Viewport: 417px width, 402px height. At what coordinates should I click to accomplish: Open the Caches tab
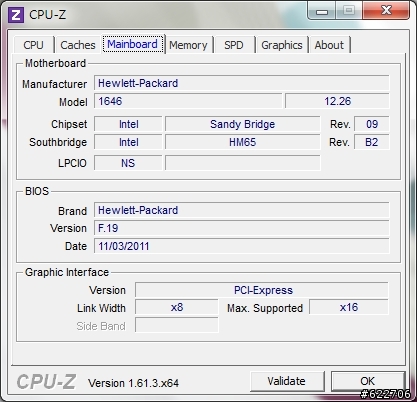click(78, 45)
